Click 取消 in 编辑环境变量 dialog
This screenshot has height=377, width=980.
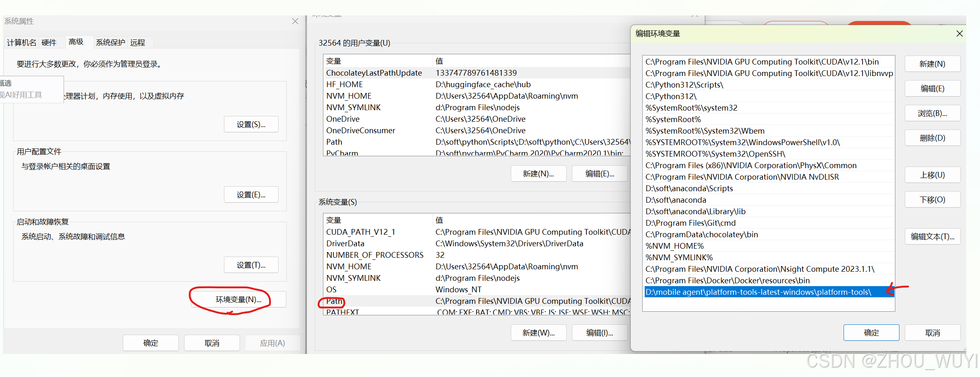tap(932, 333)
